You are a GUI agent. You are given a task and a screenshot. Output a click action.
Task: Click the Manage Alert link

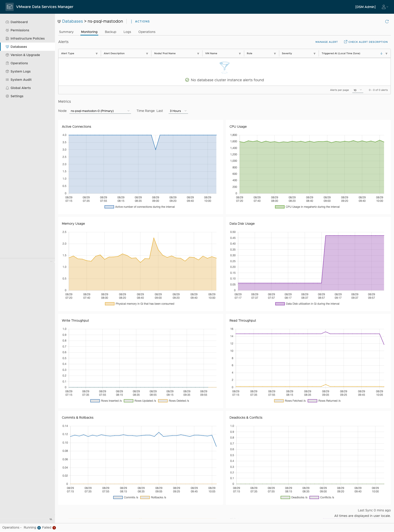(326, 42)
